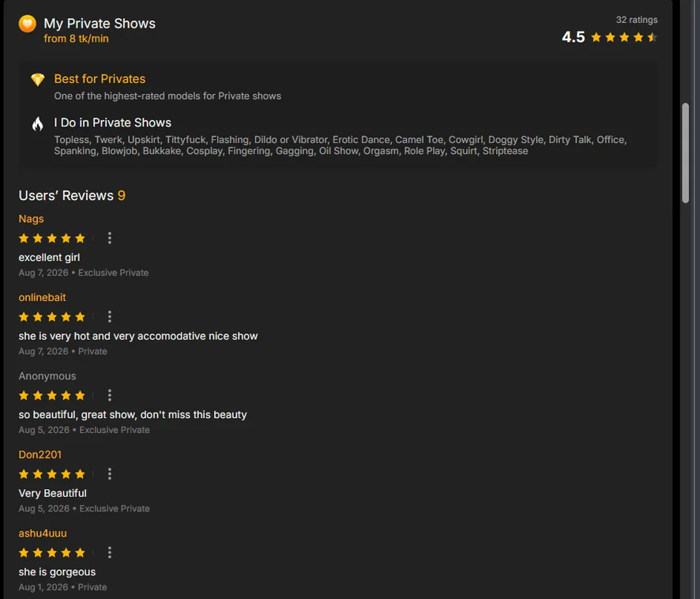Click the 32 ratings count
Screen dimensions: 700x599
(637, 20)
